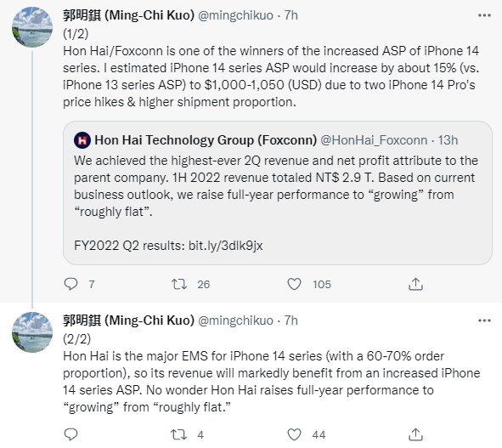Open Ming-Chi Kuo avatar on first tweet
Viewport: 502px width, 448px height.
32,27
